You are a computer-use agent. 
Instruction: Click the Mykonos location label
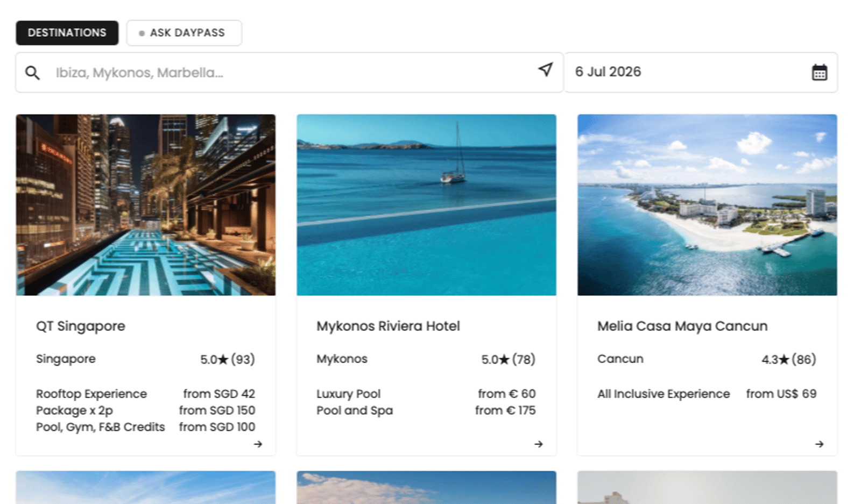point(342,359)
